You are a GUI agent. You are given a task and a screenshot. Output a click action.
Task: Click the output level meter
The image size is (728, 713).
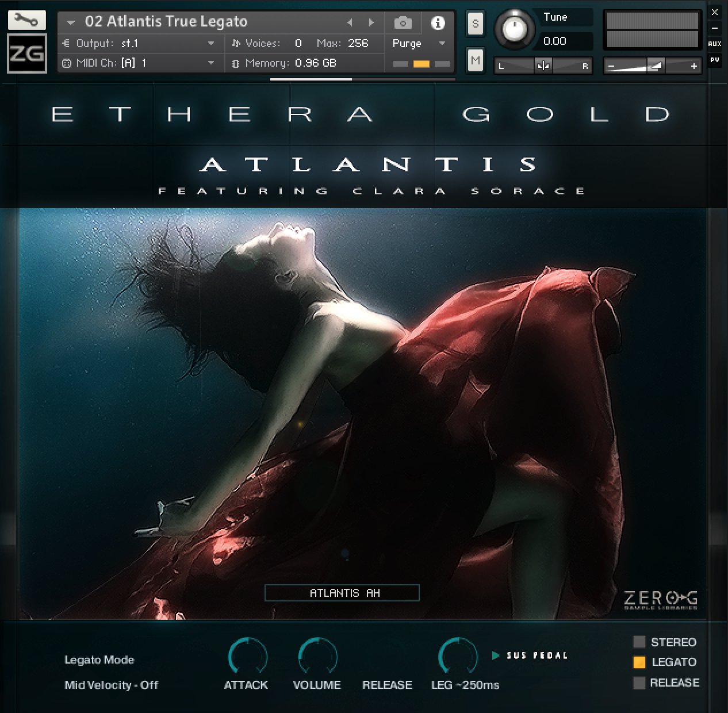[653, 30]
